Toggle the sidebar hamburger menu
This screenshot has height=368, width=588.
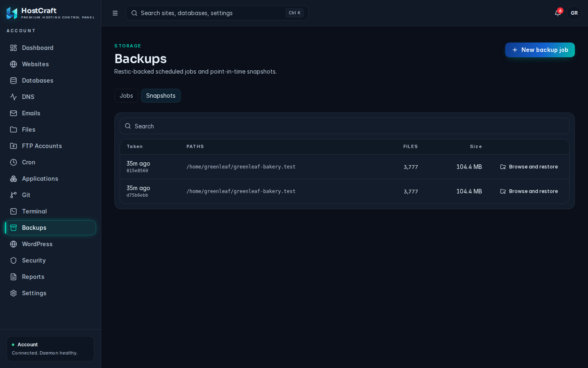point(115,13)
